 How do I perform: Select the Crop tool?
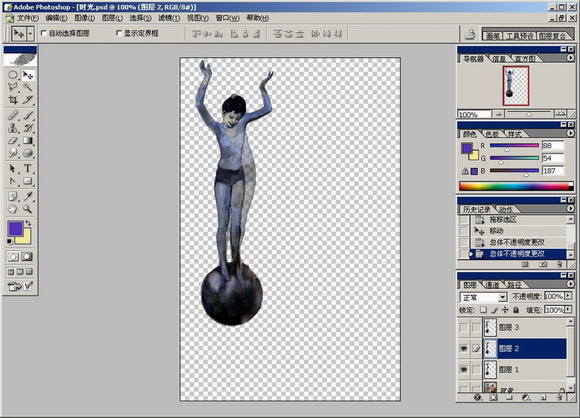point(13,100)
